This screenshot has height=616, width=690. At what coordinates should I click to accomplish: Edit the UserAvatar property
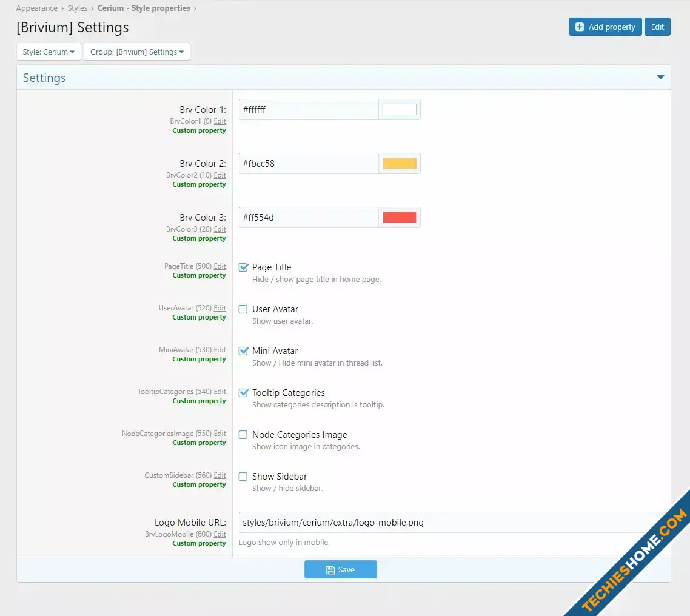pos(219,308)
